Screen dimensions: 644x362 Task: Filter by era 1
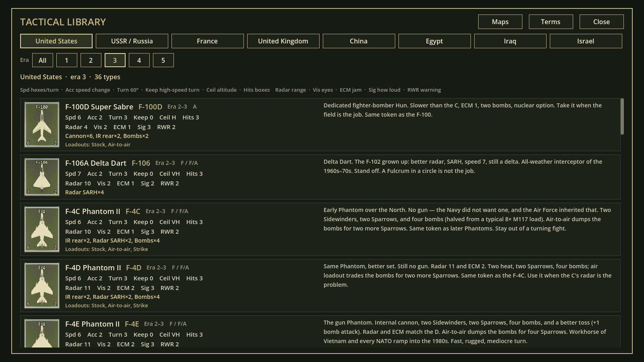pos(67,60)
